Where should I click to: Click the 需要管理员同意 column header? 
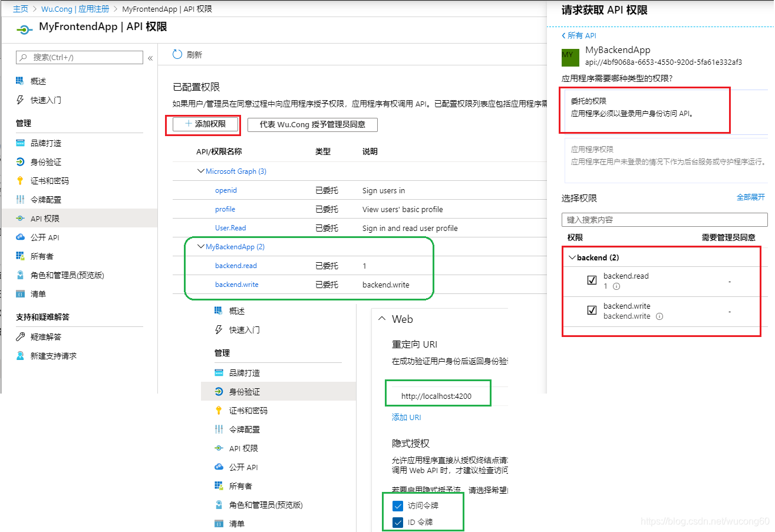[x=728, y=237]
